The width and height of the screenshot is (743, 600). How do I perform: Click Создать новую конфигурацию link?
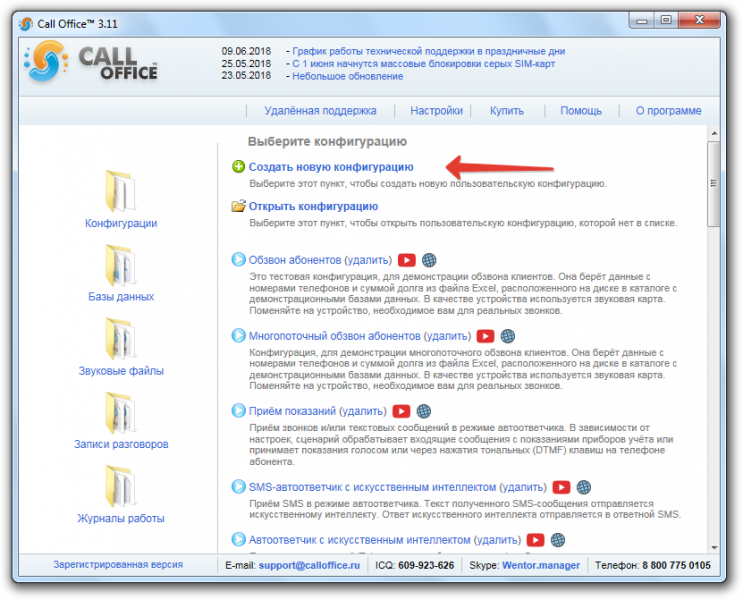pyautogui.click(x=331, y=167)
